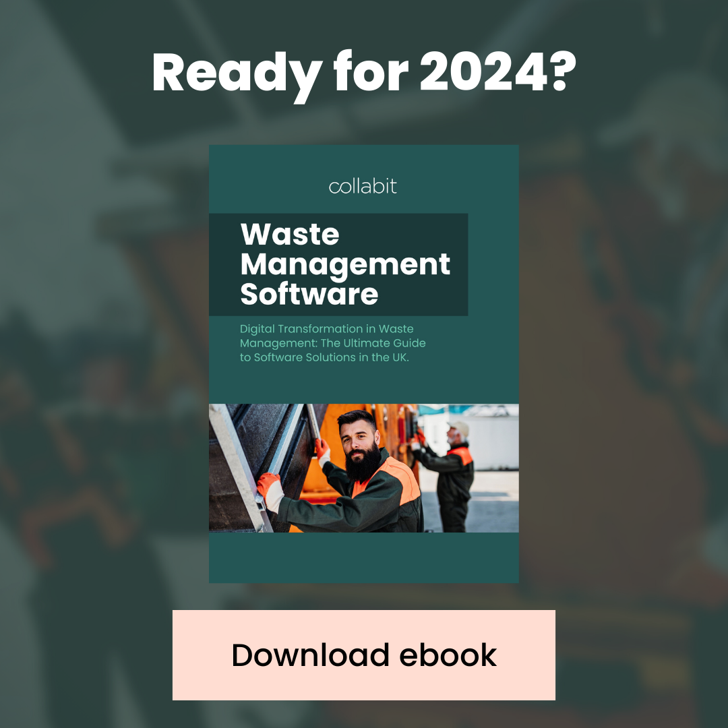The height and width of the screenshot is (728, 728).
Task: Click the collabit logo on the cover
Action: 363,186
